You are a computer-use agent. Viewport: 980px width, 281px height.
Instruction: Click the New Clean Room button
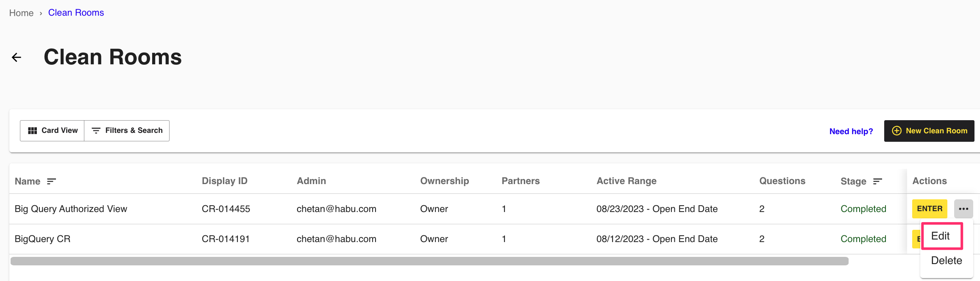click(x=929, y=131)
